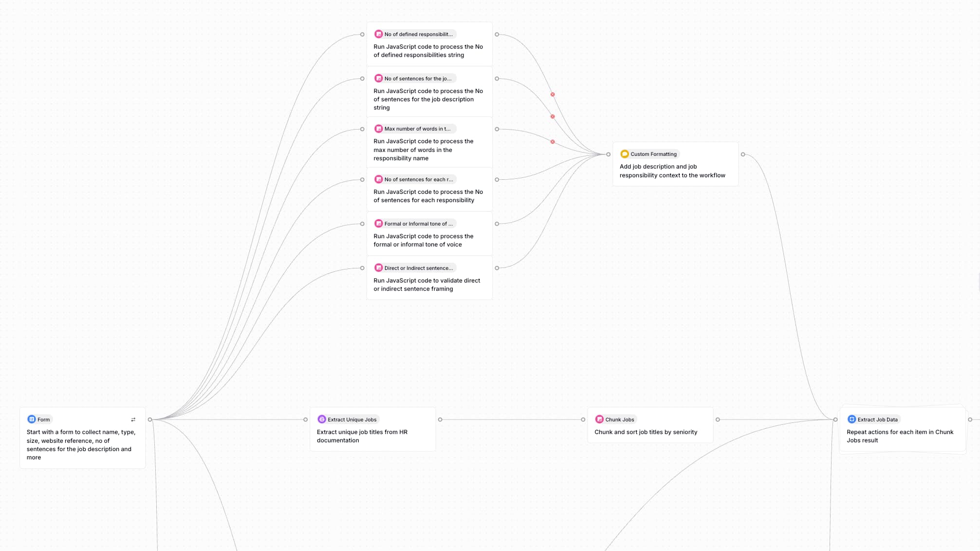Screen dimensions: 980x551
Task: Remove the lowest red-X marked connection line
Action: point(553,142)
